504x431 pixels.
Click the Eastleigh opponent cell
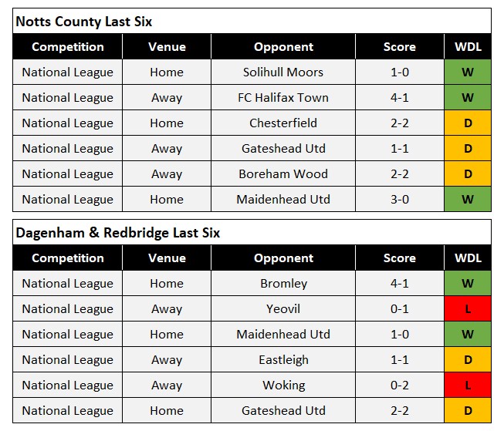pyautogui.click(x=283, y=360)
